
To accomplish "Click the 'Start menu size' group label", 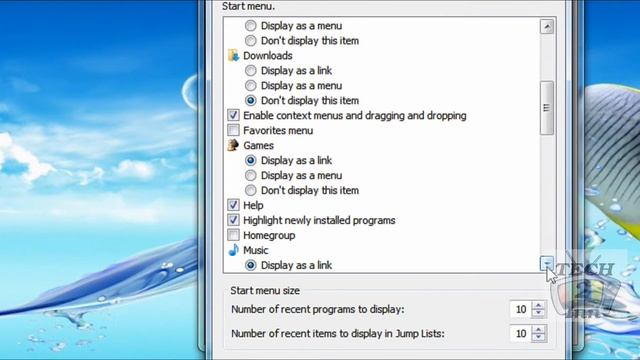I will [265, 291].
